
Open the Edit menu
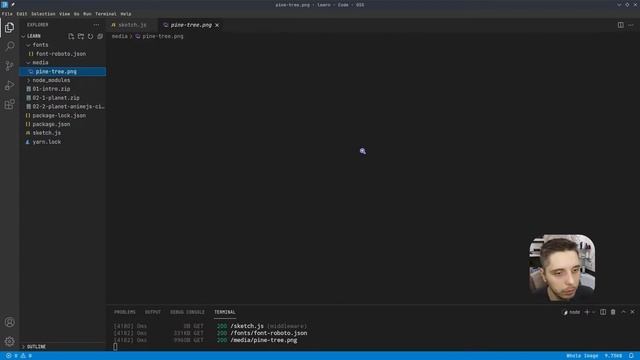22,14
